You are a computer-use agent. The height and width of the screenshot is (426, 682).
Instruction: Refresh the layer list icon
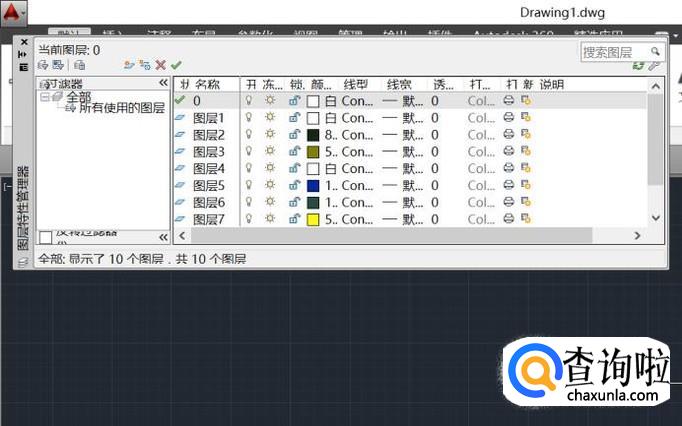639,66
